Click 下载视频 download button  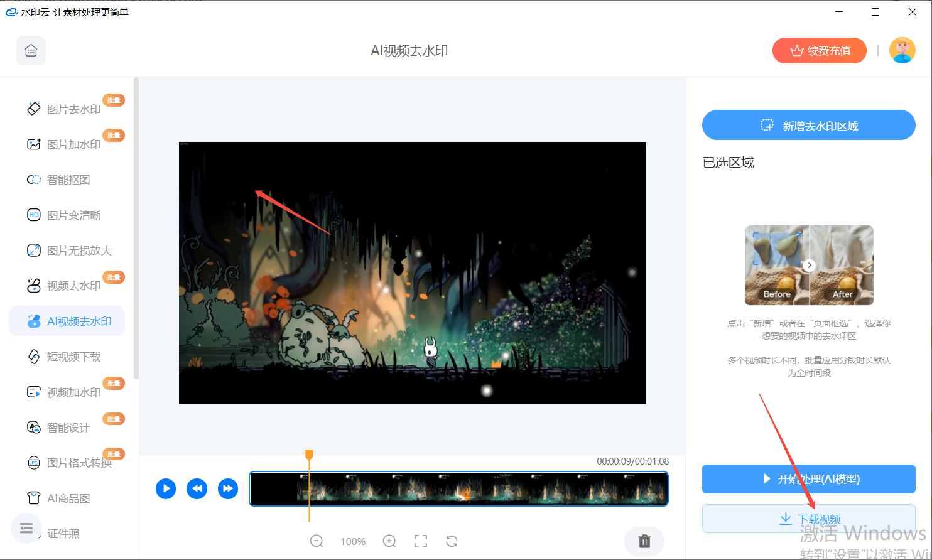tap(809, 519)
